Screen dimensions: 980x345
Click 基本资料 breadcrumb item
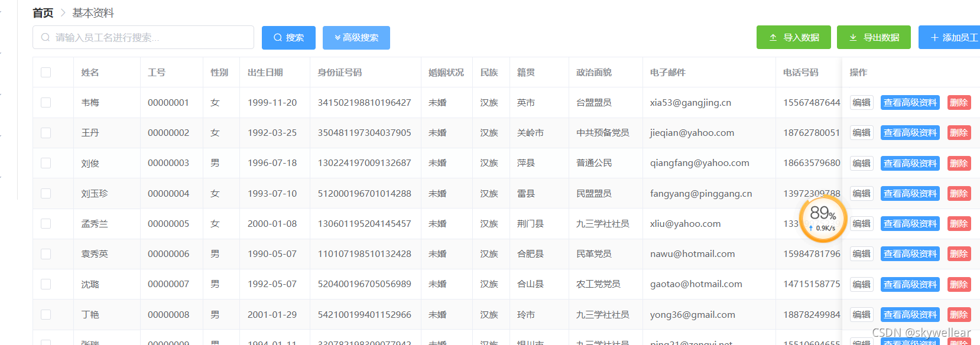[93, 13]
